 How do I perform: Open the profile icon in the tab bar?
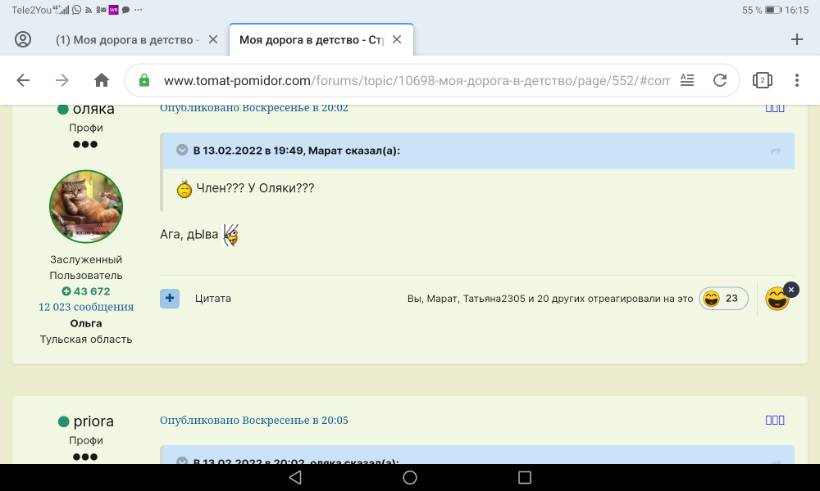[x=23, y=40]
